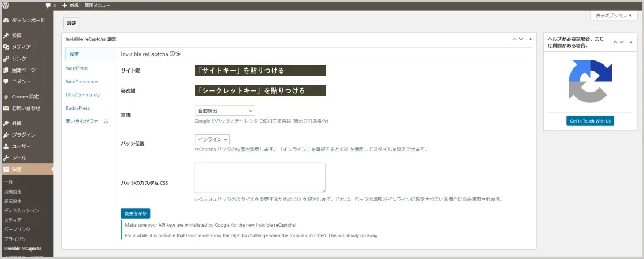Viewport: 644px width, 259px height.
Task: Switch to the 問い合わせフォーム tab
Action: point(87,121)
